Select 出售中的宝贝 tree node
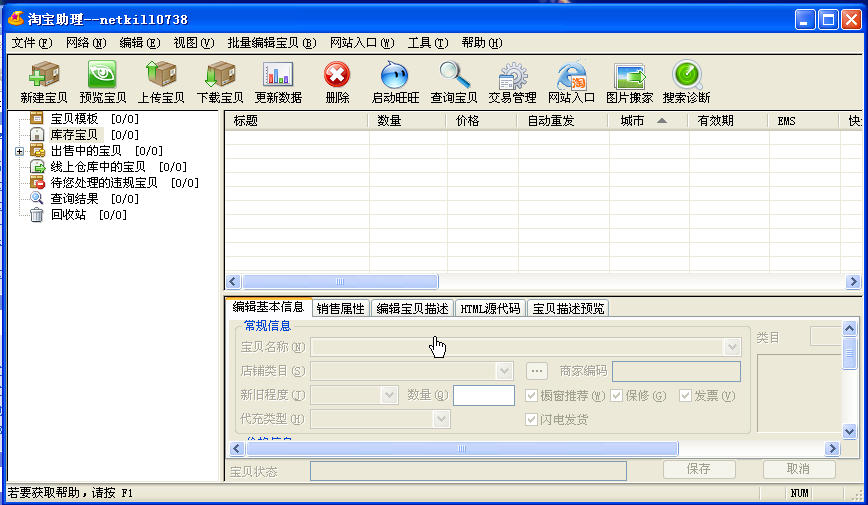 86,151
